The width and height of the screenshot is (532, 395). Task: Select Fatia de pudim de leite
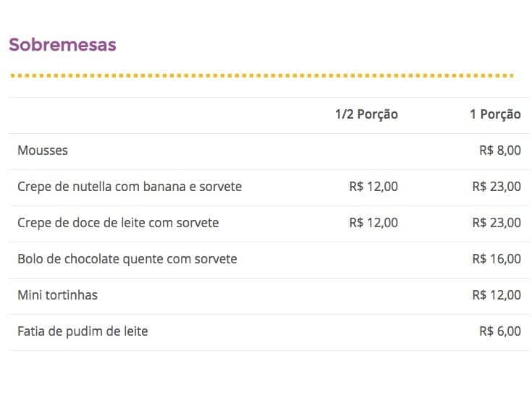coord(83,331)
